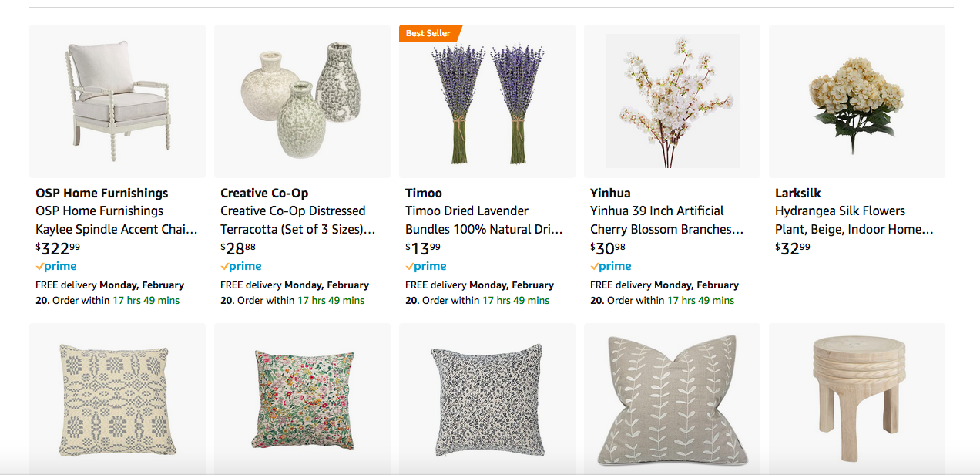This screenshot has height=475, width=980.
Task: Select the floral print pillow product image
Action: coord(302,399)
